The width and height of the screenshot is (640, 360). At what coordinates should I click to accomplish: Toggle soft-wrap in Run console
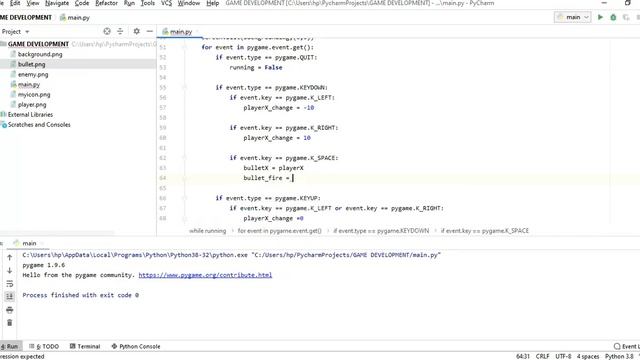click(9, 284)
